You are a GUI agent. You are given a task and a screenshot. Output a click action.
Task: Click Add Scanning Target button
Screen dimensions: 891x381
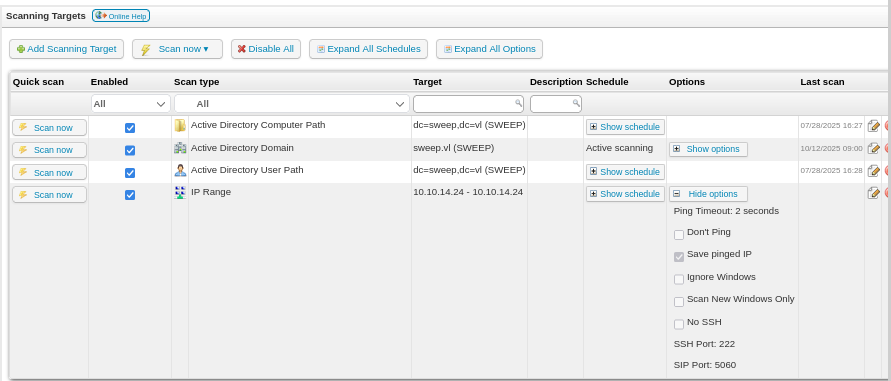click(66, 49)
